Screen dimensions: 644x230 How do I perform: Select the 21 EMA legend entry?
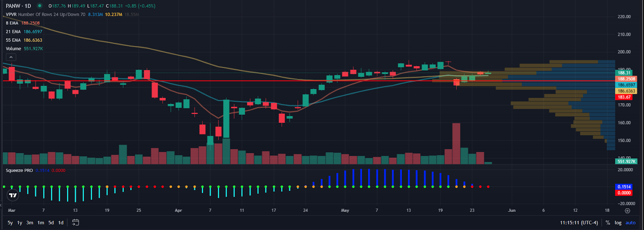pyautogui.click(x=13, y=31)
